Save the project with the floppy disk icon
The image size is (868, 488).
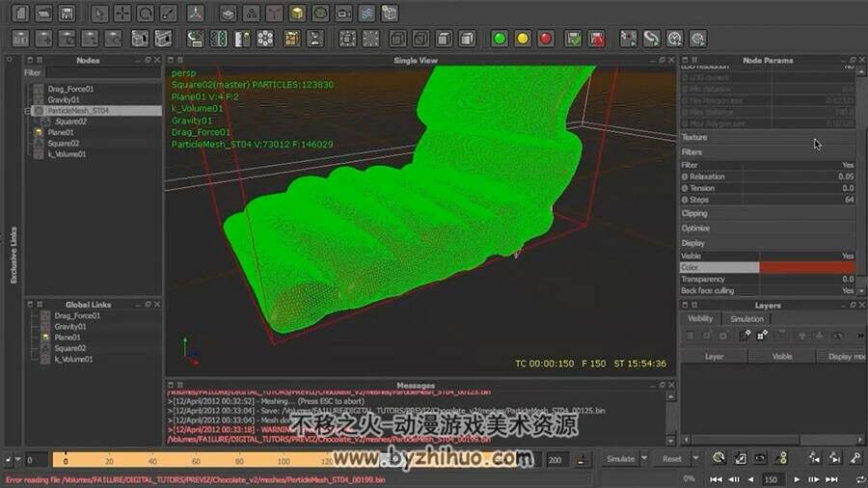[x=67, y=13]
